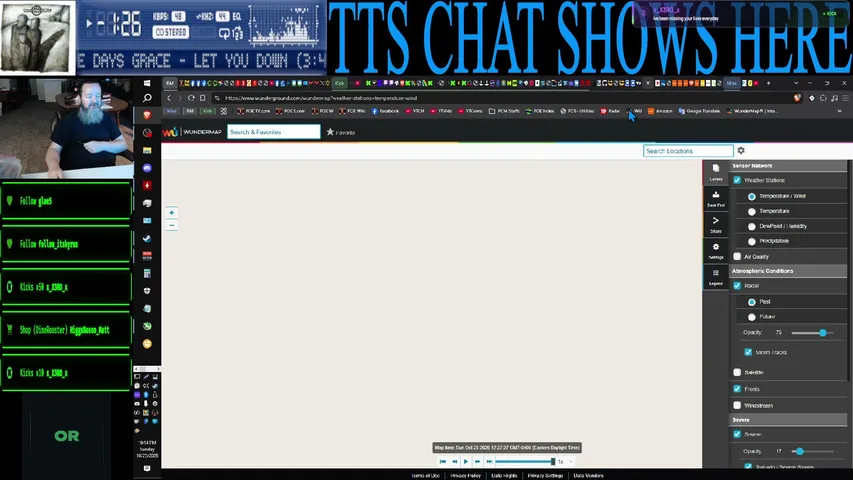Image resolution: width=853 pixels, height=480 pixels.
Task: Toggle the Fronts checkbox
Action: pyautogui.click(x=737, y=389)
